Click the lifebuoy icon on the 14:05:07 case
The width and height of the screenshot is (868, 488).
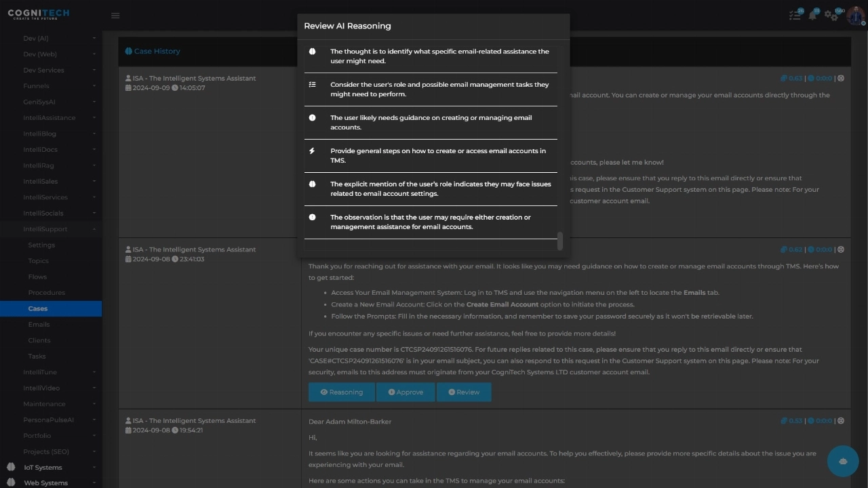tap(841, 79)
